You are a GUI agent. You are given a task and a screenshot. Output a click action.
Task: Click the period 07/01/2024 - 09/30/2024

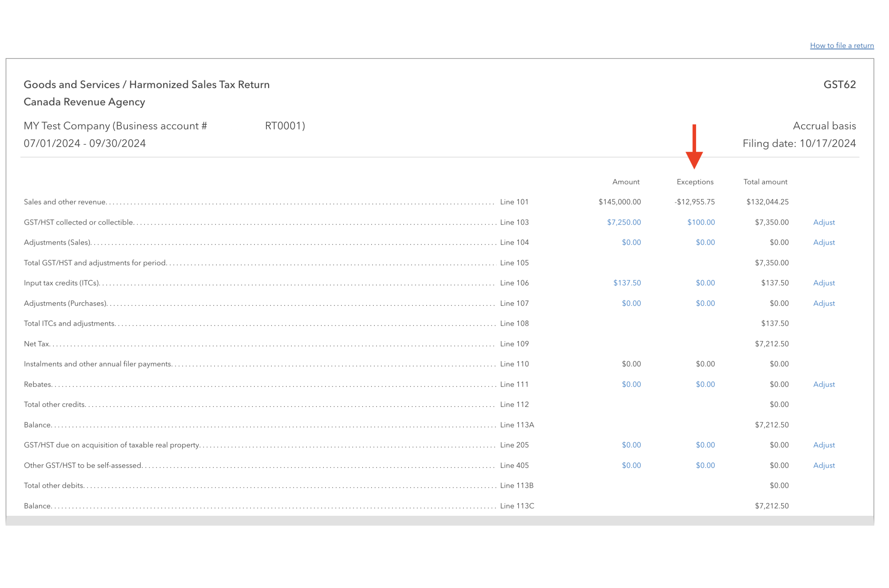(85, 144)
